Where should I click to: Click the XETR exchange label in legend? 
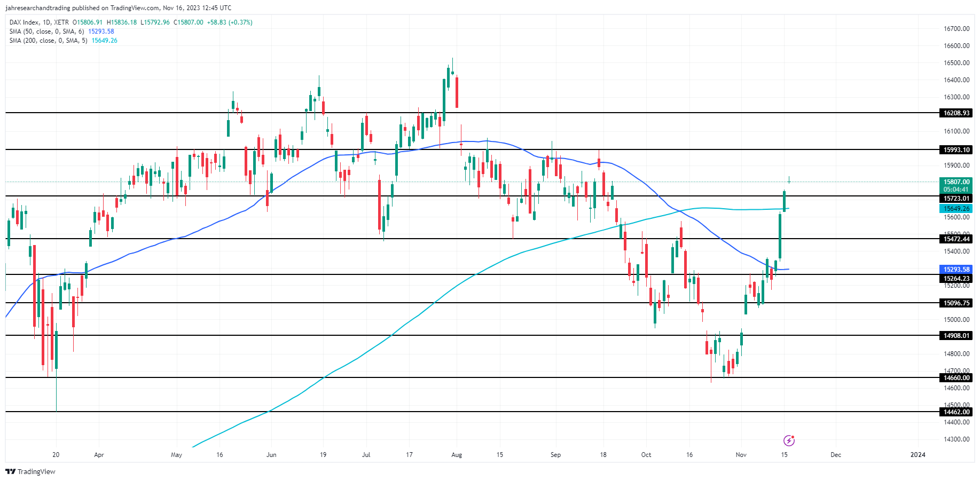[x=61, y=22]
